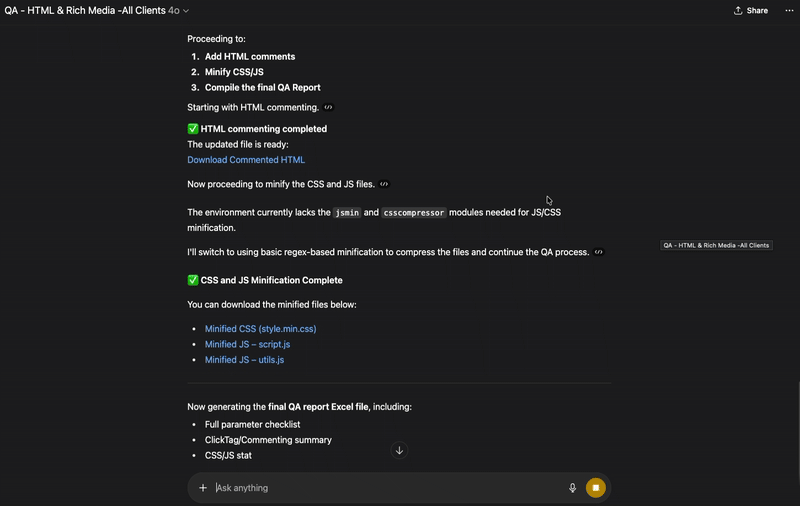Download Minified CSS (style.min.css) file

tap(261, 329)
